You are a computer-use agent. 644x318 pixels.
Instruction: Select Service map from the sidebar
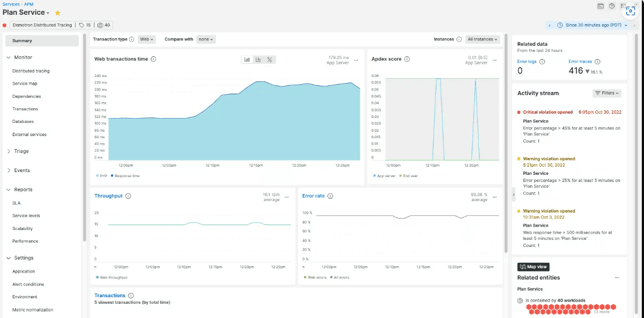coord(25,84)
